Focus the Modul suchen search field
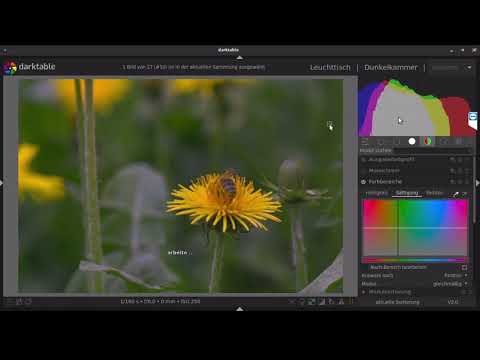This screenshot has width=480, height=360. tap(432, 151)
